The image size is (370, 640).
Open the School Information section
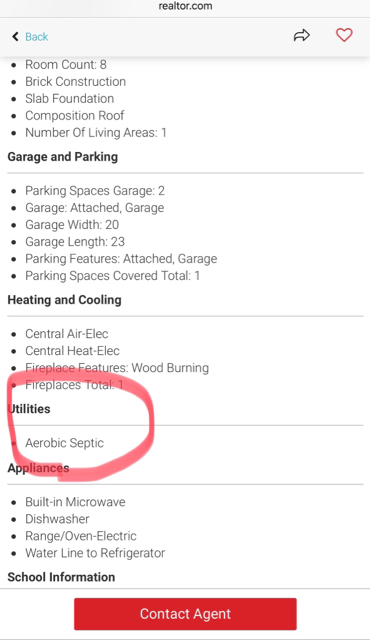61,577
